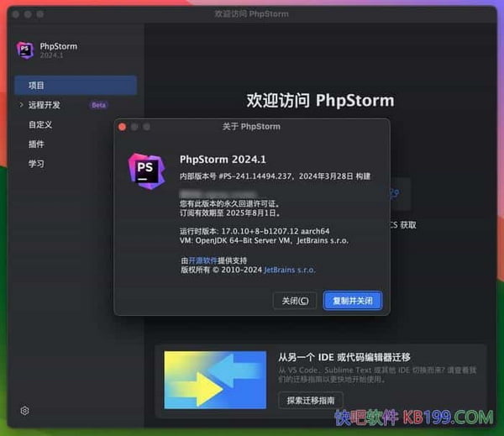Click the 探索迁移指南 button
Viewport: 504px width, 436px height.
pyautogui.click(x=311, y=400)
